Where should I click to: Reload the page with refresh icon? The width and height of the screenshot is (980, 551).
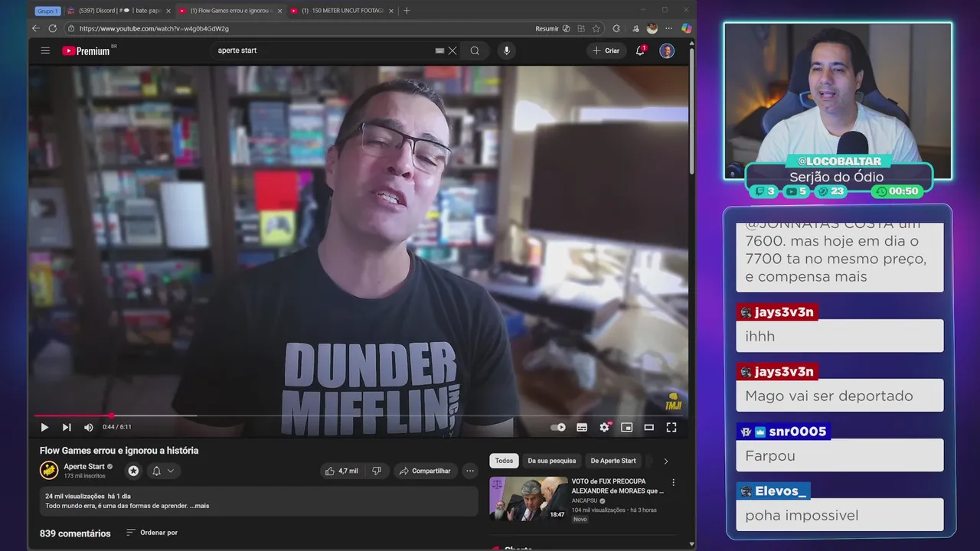[53, 28]
